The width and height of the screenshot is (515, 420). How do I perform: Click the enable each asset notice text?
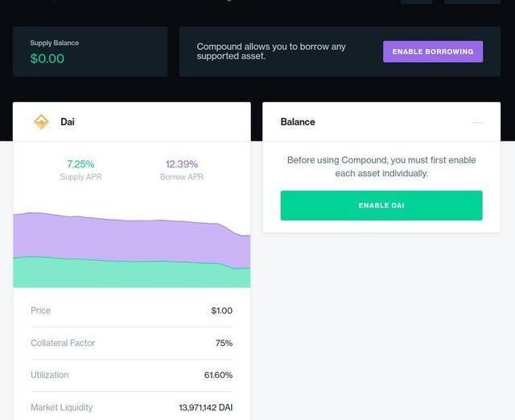tap(381, 167)
